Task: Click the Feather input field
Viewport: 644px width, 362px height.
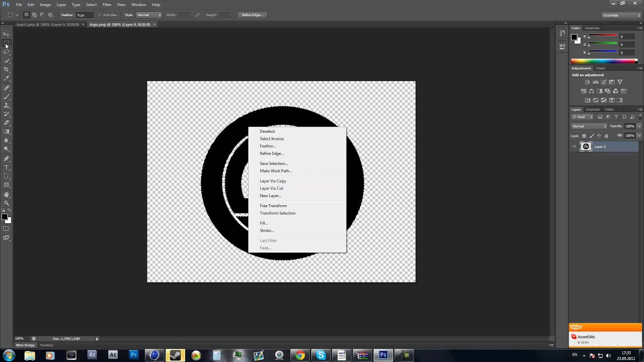Action: 84,15
